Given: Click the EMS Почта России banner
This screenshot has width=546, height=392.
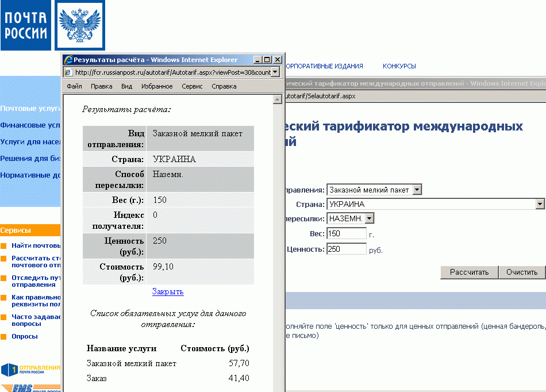Looking at the screenshot, I should (30, 388).
